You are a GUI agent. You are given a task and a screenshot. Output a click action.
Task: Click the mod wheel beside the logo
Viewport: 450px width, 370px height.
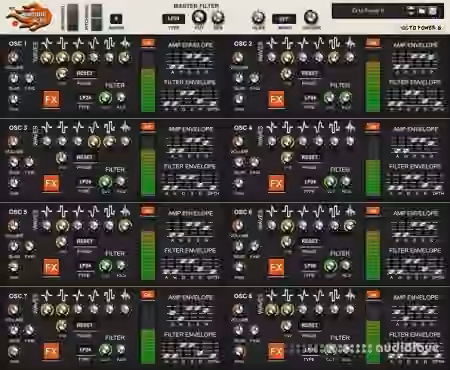click(73, 17)
